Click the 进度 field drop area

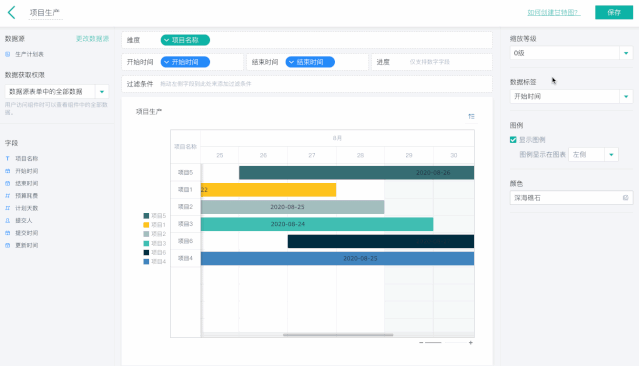[x=432, y=62]
